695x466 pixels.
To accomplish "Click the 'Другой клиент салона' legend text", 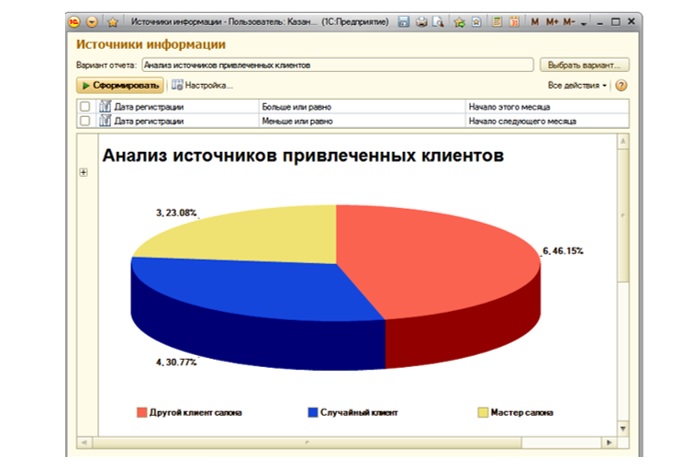I will 195,412.
